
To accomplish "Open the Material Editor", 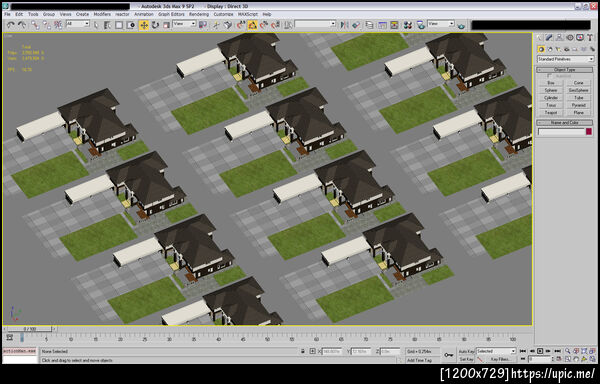I will click(408, 25).
